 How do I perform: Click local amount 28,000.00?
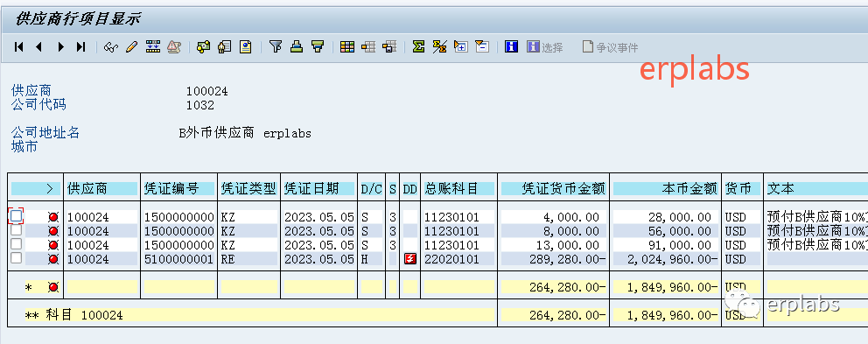pos(680,217)
